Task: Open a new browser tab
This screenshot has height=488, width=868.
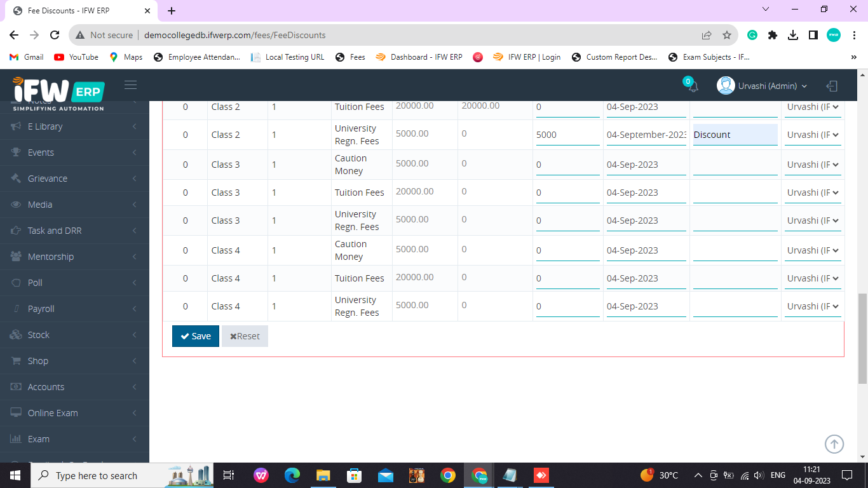Action: point(172,11)
